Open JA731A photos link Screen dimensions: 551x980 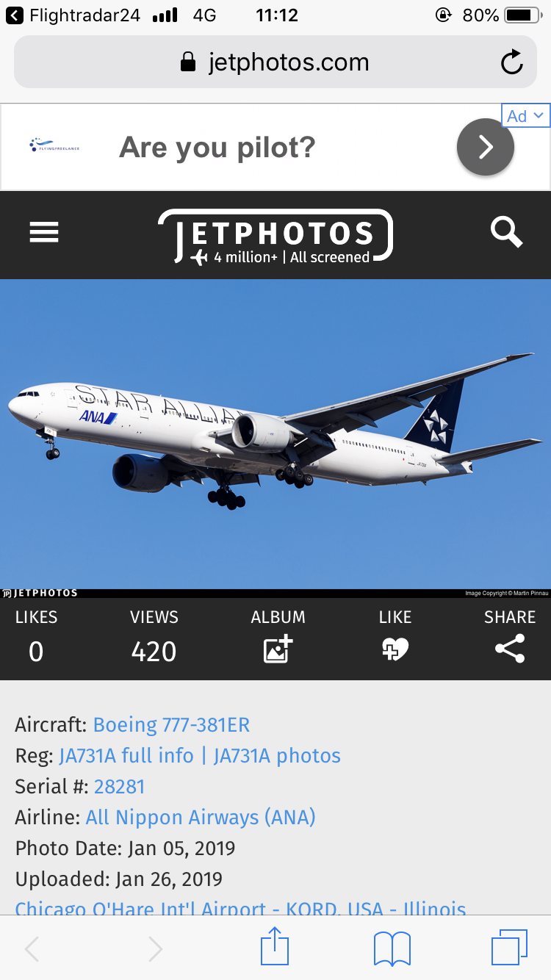(x=277, y=756)
